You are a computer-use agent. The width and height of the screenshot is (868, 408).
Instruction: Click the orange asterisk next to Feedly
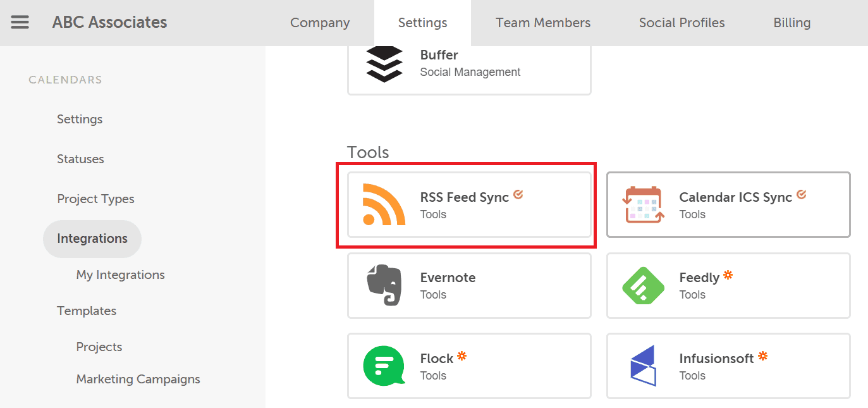[x=728, y=275]
